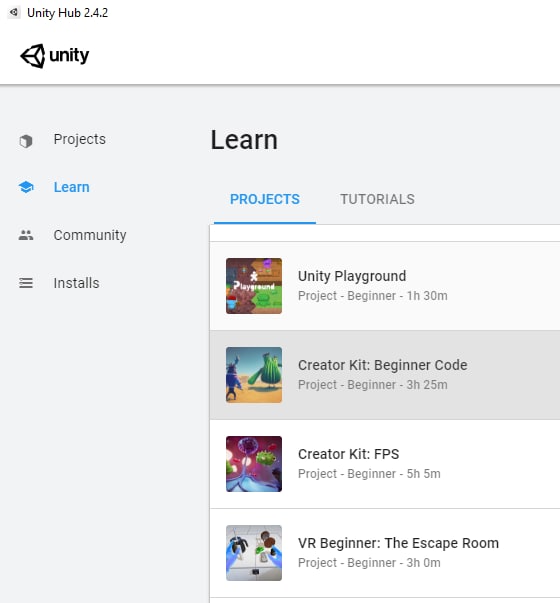Image resolution: width=560 pixels, height=603 pixels.
Task: Switch to the TUTORIALS tab
Action: 377,199
